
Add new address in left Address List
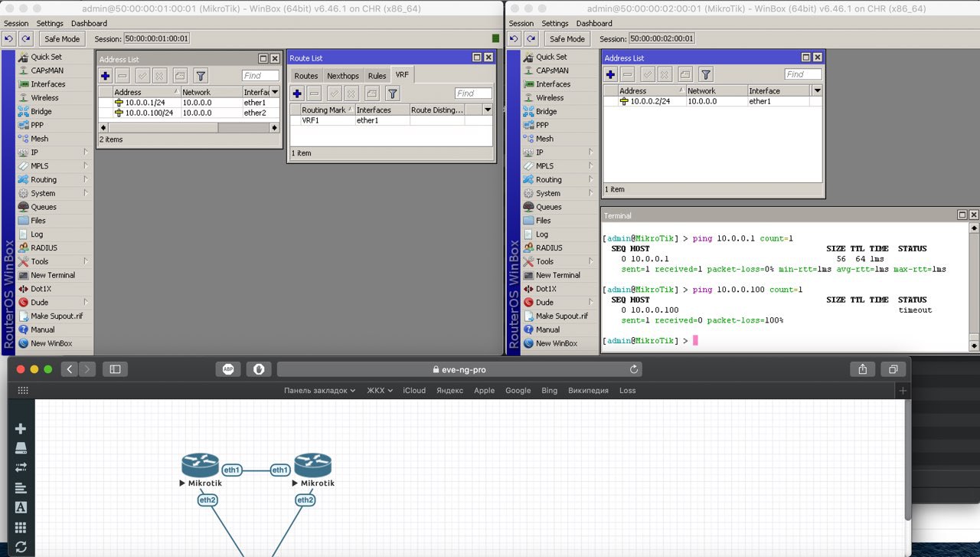pos(106,75)
